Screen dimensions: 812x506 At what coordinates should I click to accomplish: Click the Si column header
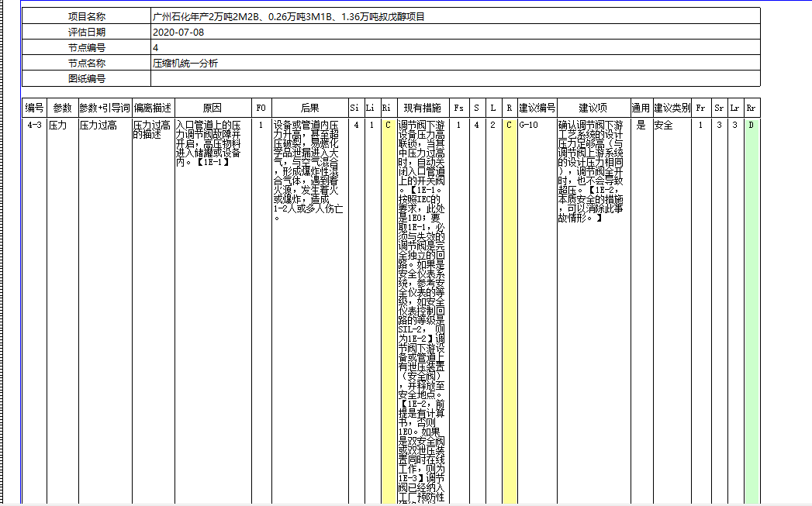356,108
